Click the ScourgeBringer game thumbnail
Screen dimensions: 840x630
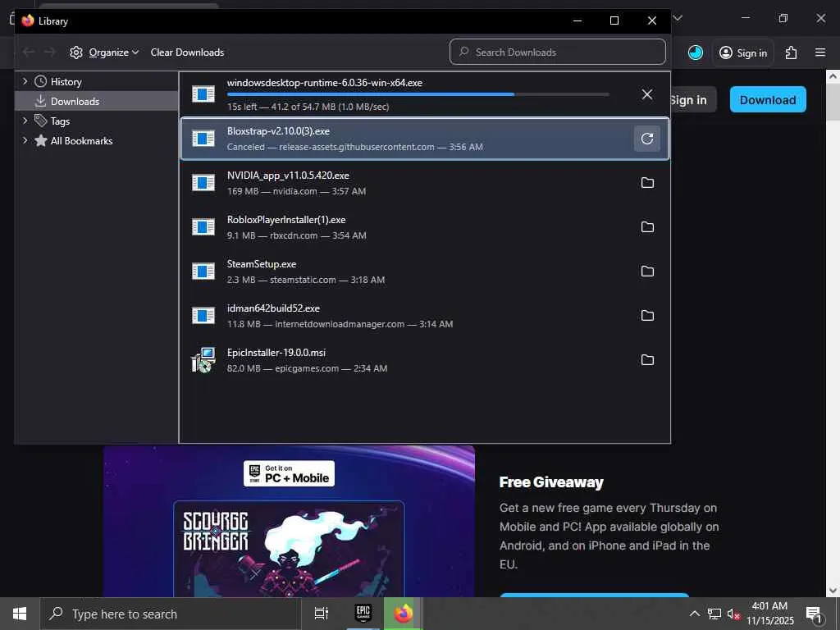click(289, 549)
